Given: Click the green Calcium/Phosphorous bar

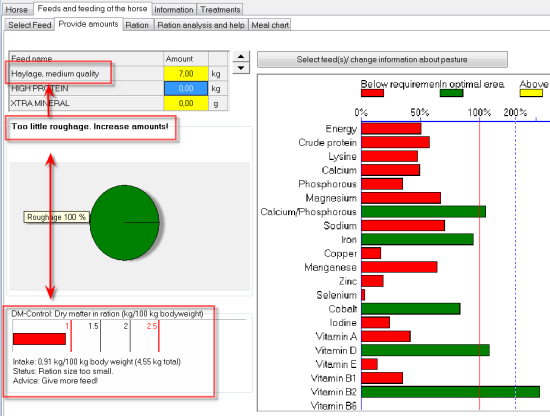Looking at the screenshot, I should click(x=423, y=212).
